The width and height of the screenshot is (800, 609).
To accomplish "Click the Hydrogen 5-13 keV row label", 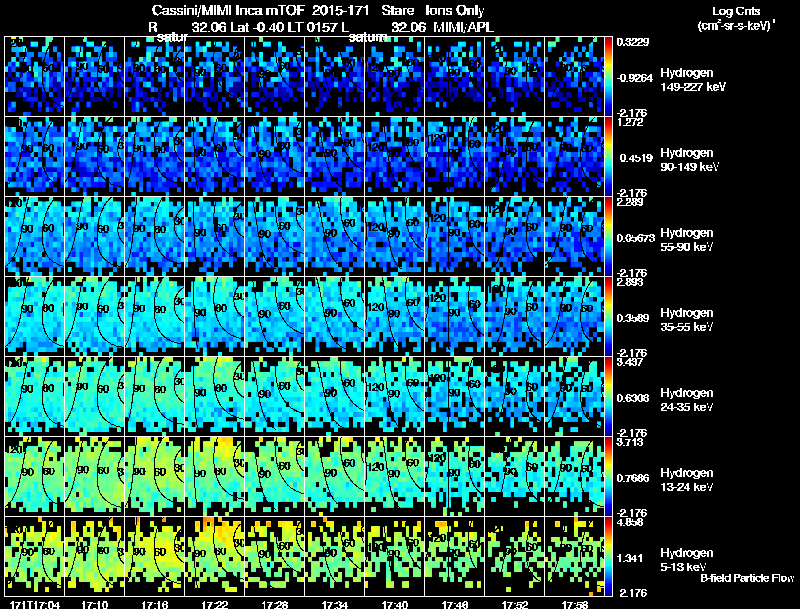I will coord(687,560).
